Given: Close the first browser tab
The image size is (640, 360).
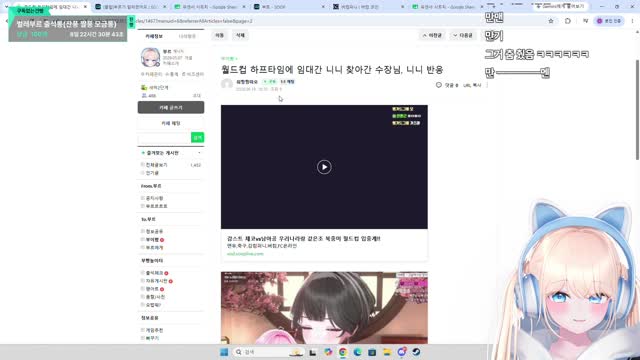Looking at the screenshot, I should 85,7.
